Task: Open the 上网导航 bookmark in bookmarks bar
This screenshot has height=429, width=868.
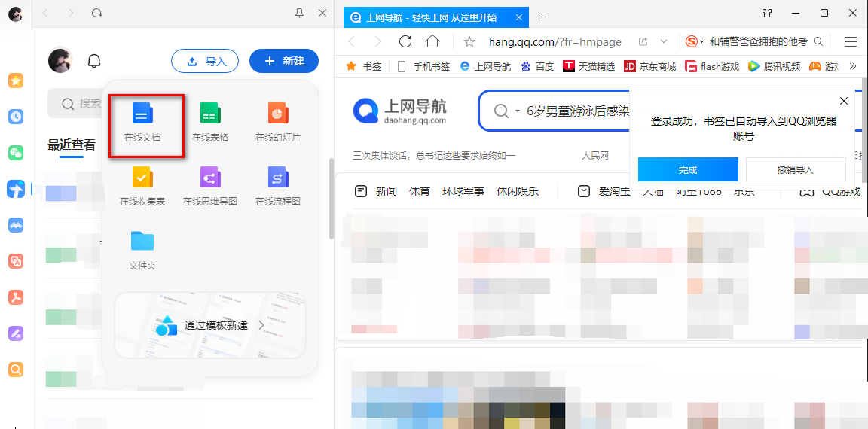Action: [x=485, y=67]
